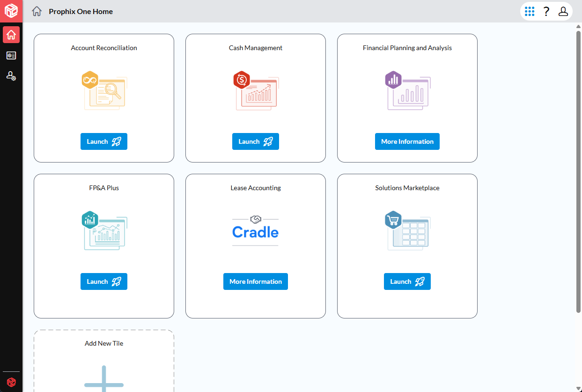Click the Add New Tile label

point(104,343)
